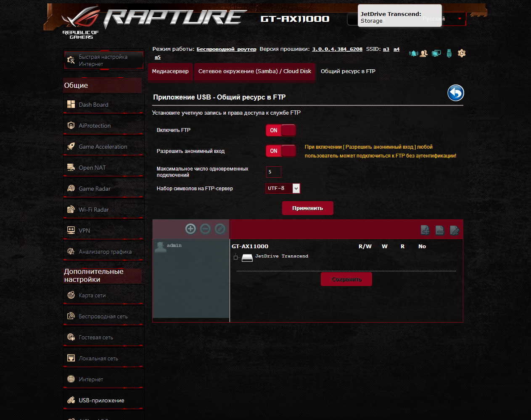
Task: Click the JetDrive Transcend Storage tooltip
Action: (400, 16)
